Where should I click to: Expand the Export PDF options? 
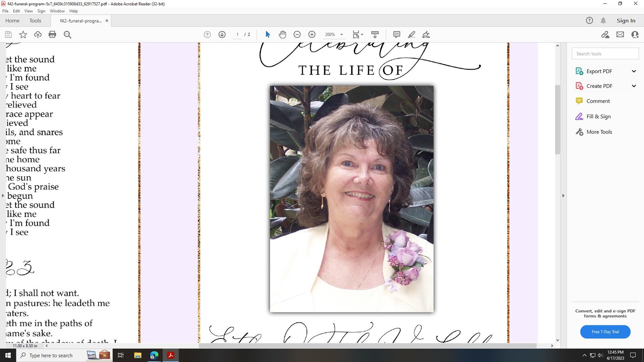tap(634, 71)
